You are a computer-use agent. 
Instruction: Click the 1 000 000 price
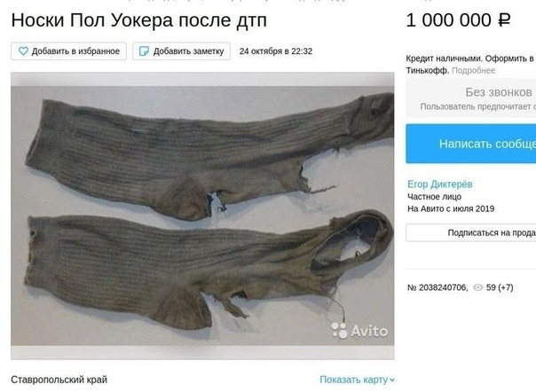pos(448,20)
